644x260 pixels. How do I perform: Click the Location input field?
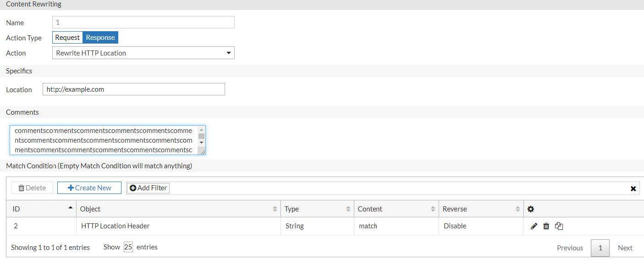(x=134, y=89)
